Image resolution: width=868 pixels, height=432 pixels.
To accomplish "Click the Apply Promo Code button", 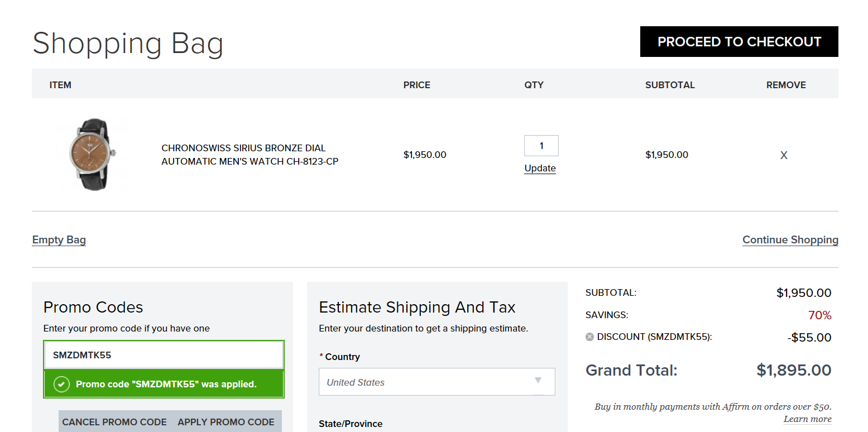I will click(226, 422).
